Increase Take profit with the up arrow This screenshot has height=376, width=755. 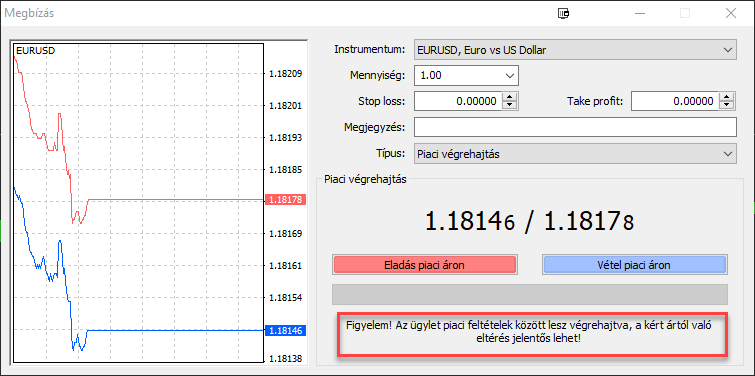coord(727,97)
